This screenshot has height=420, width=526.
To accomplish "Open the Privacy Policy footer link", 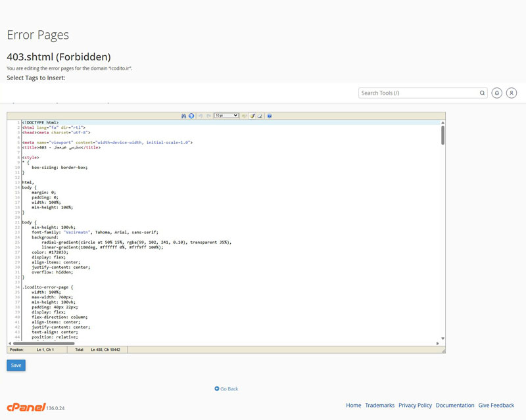I will [x=415, y=406].
